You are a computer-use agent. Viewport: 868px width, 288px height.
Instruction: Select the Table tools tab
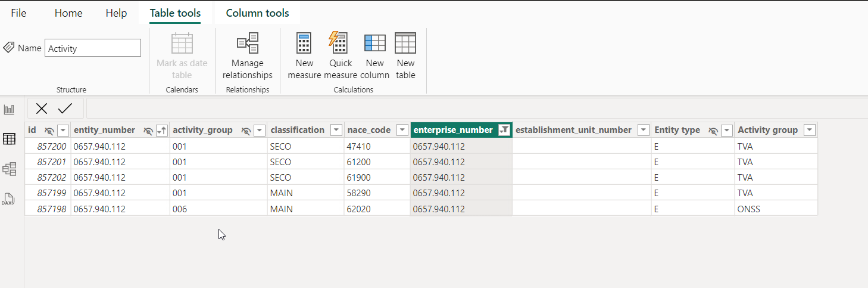(175, 13)
